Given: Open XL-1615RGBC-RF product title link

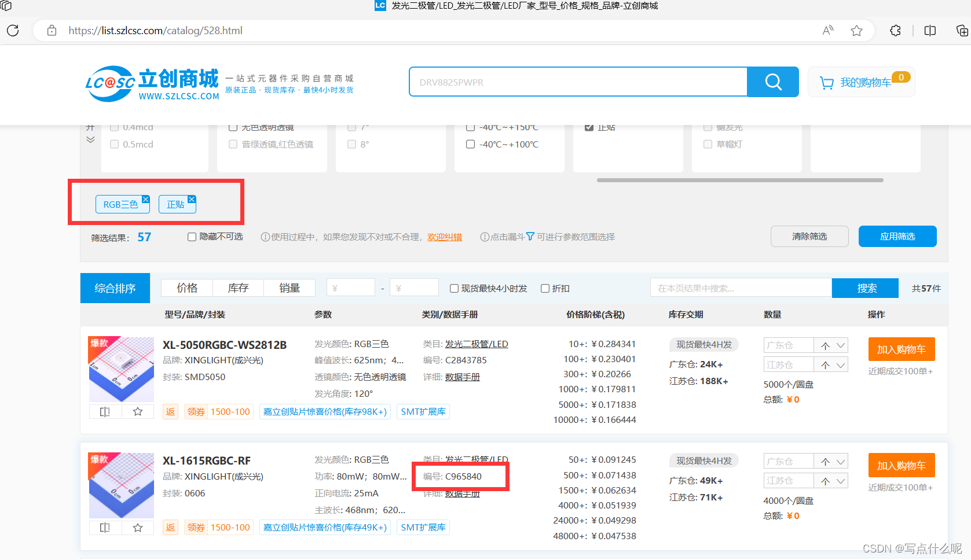Looking at the screenshot, I should pyautogui.click(x=207, y=461).
